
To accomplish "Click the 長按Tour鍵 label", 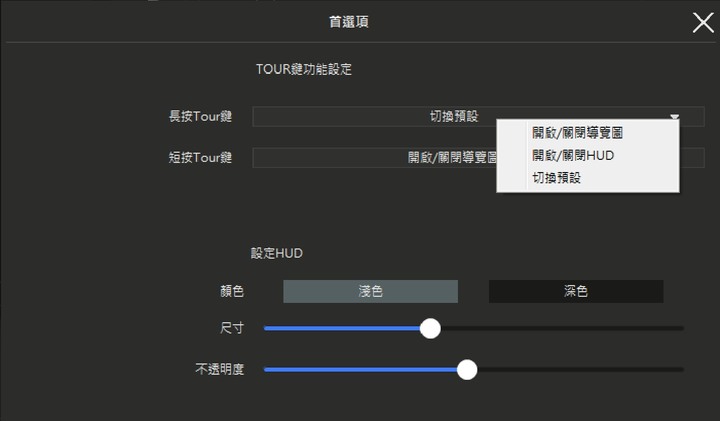I will click(x=200, y=116).
